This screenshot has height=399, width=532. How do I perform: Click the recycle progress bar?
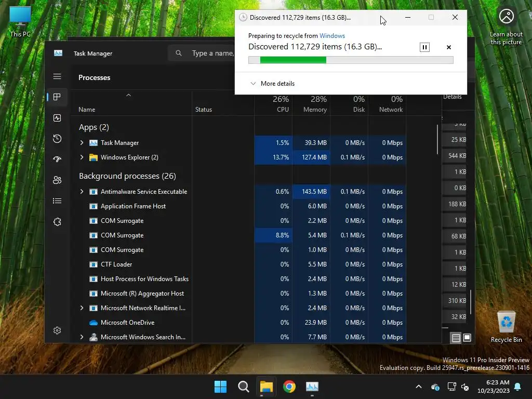[351, 60]
